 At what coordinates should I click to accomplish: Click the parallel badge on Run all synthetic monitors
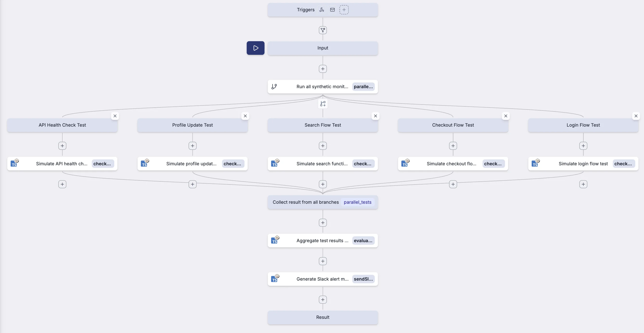pyautogui.click(x=363, y=86)
